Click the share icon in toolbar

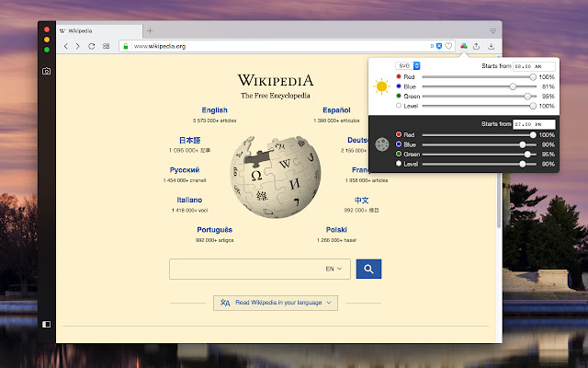click(x=476, y=46)
